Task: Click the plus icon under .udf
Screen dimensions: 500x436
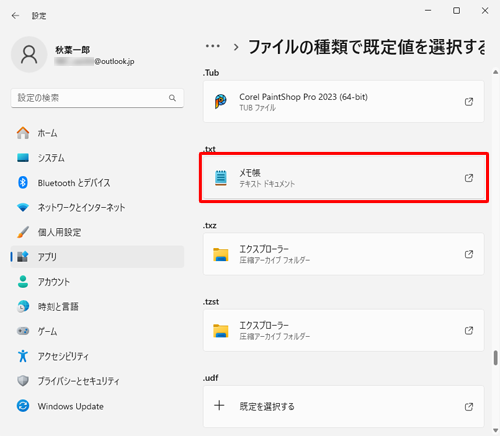Action: coord(219,406)
